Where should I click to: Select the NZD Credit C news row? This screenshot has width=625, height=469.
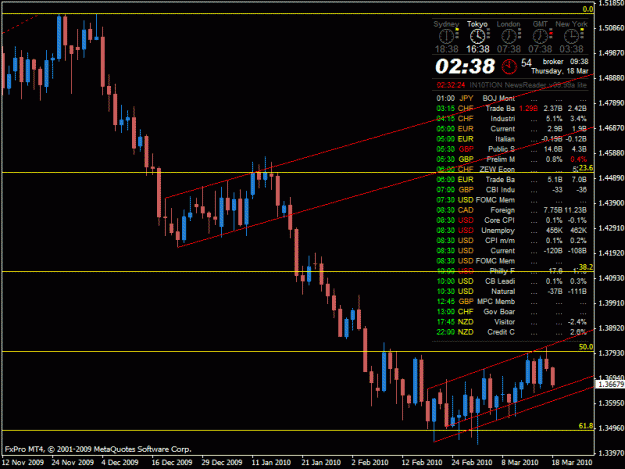[511, 332]
